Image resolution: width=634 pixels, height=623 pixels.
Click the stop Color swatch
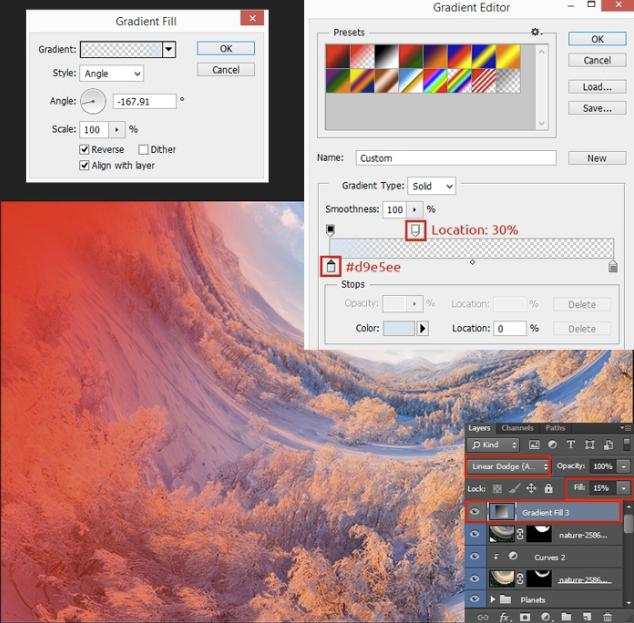click(399, 328)
